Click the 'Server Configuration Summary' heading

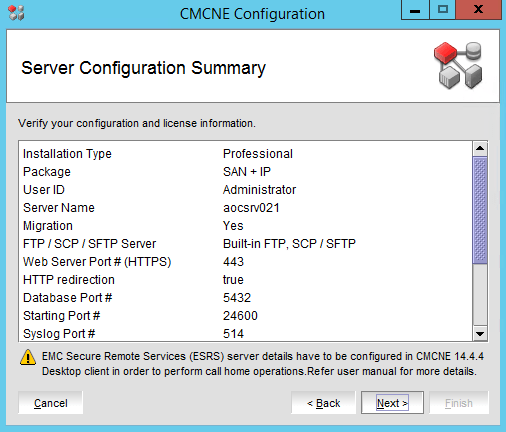(143, 68)
